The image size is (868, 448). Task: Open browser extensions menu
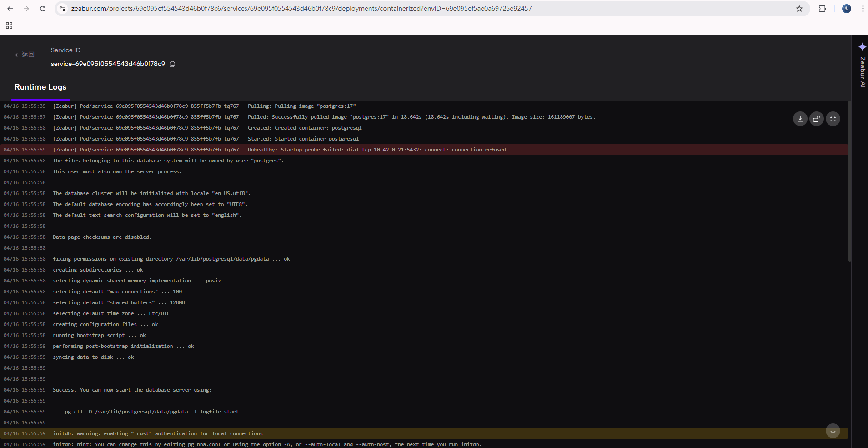(x=822, y=9)
